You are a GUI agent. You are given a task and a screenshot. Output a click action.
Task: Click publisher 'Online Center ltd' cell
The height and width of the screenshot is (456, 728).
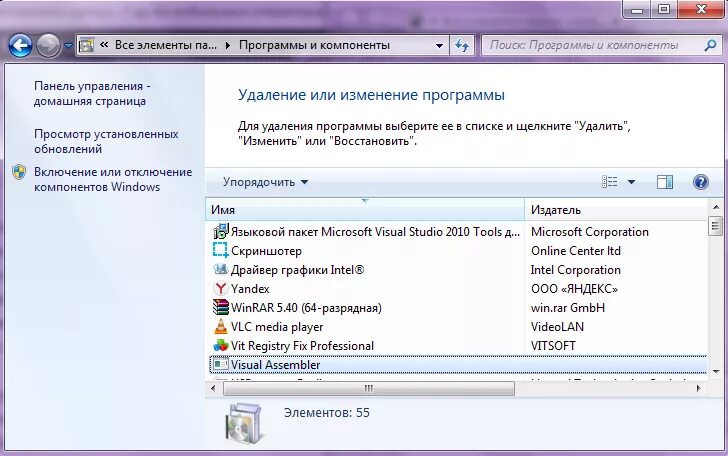[x=576, y=251]
